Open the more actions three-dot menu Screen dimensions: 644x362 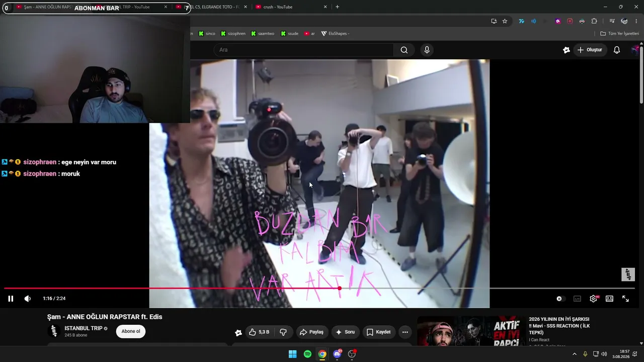405,332
